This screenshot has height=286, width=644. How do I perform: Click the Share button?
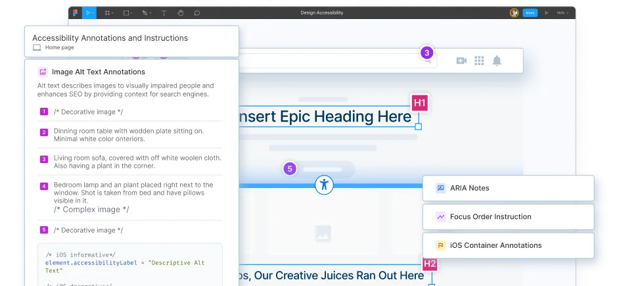[x=530, y=12]
